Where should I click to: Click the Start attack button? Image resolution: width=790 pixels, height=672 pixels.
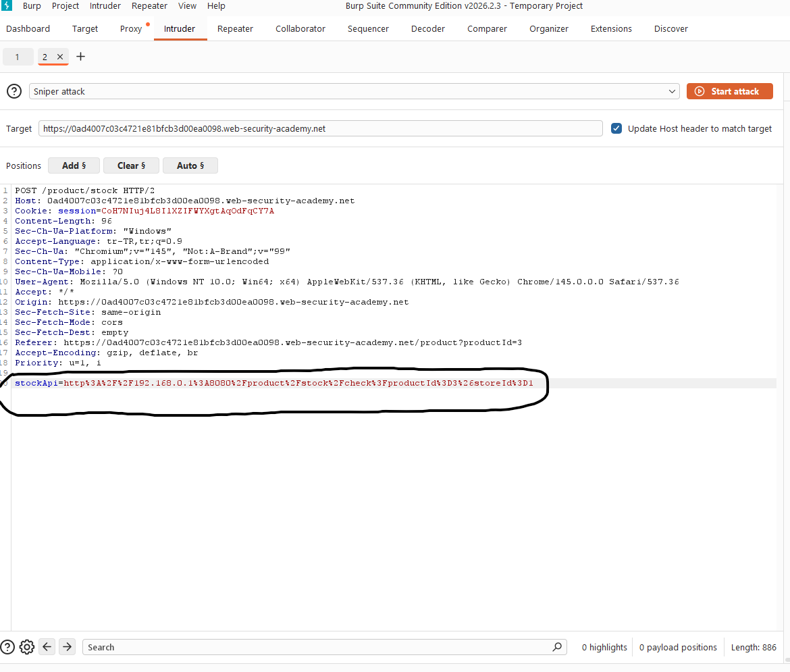729,91
